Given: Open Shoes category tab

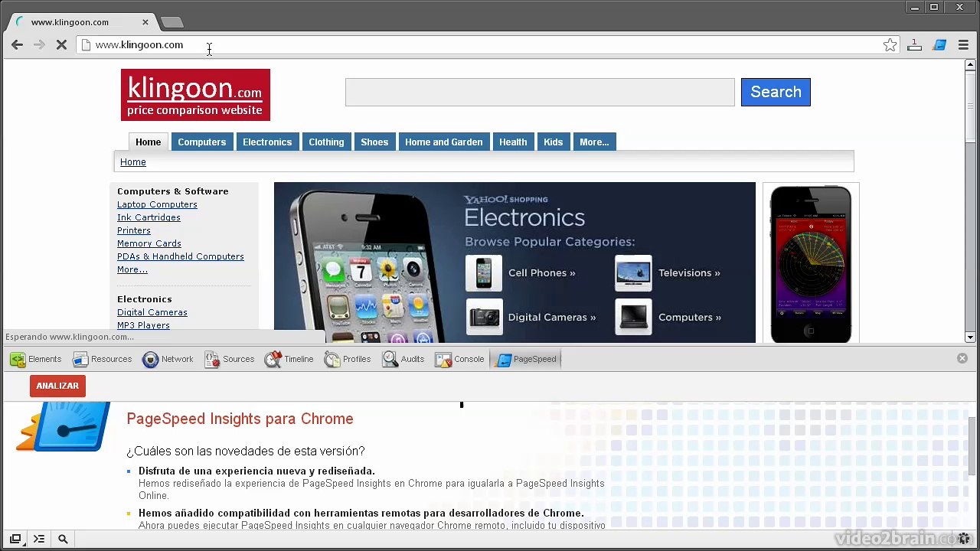Looking at the screenshot, I should pyautogui.click(x=374, y=142).
